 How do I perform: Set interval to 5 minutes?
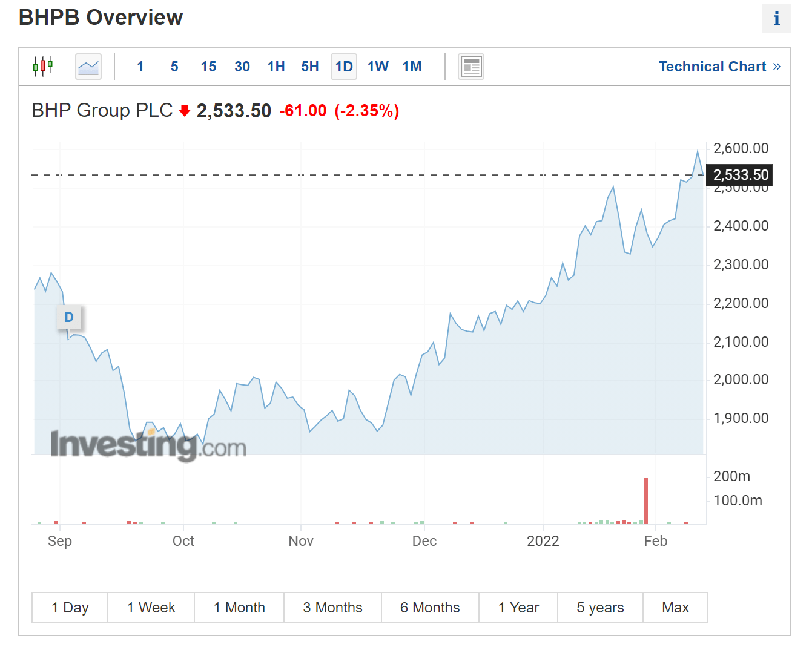pyautogui.click(x=174, y=67)
